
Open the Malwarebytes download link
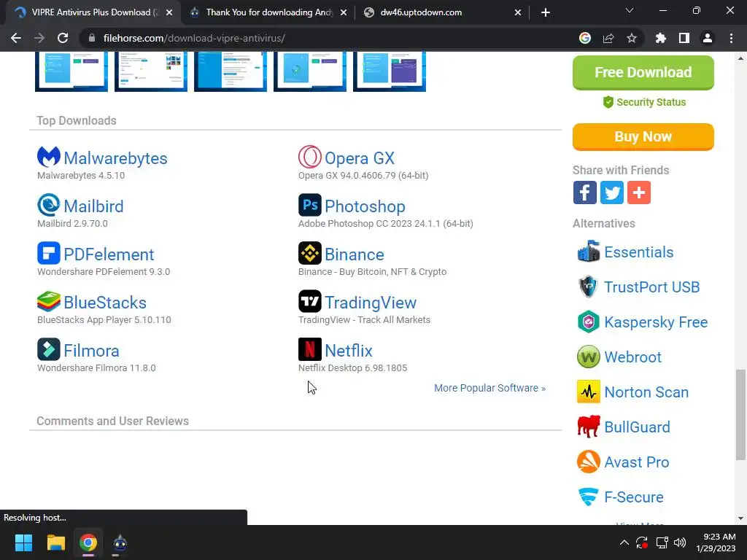click(x=115, y=158)
